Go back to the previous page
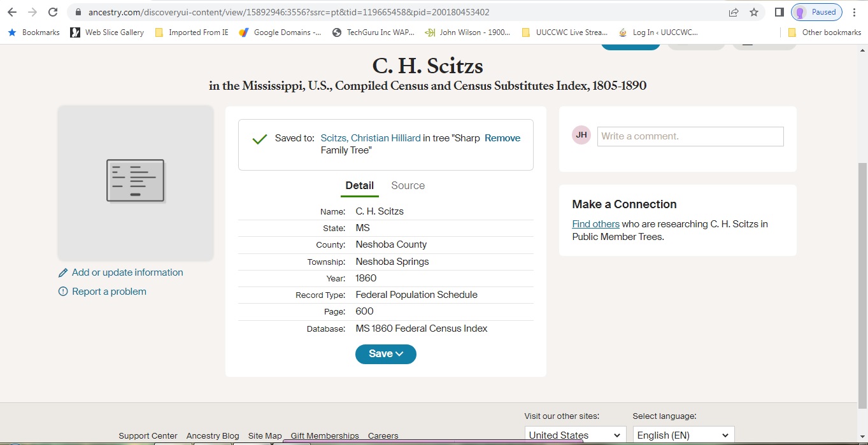The width and height of the screenshot is (868, 445). [x=11, y=12]
